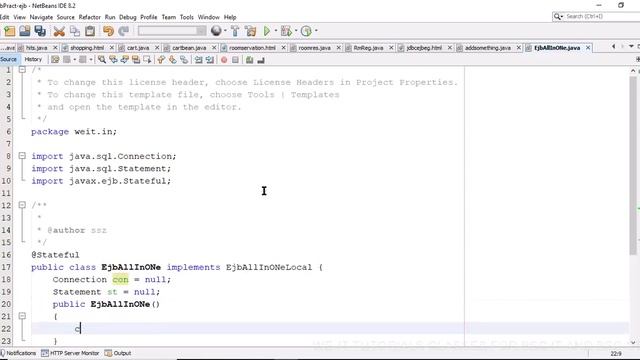Open the Refactor menu
The image size is (640, 360).
coord(89,17)
